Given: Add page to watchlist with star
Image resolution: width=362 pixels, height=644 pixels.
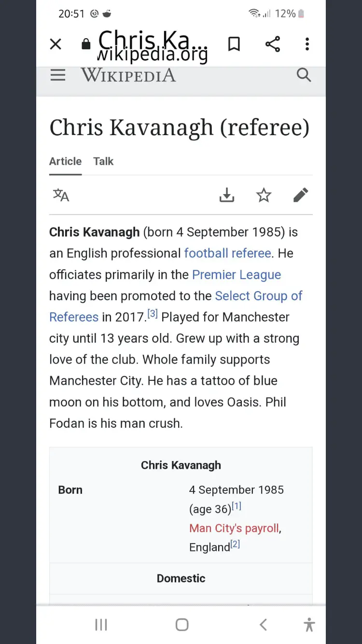Looking at the screenshot, I should pyautogui.click(x=264, y=195).
